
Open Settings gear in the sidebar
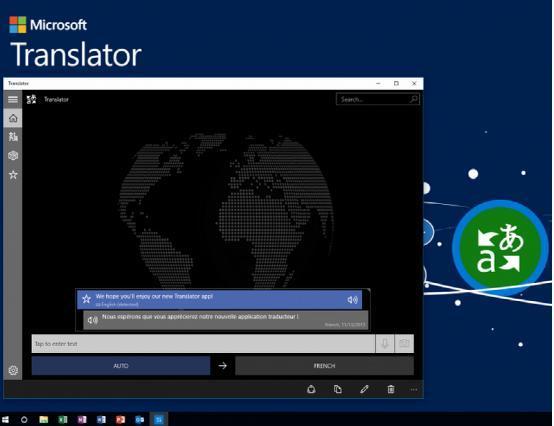click(13, 370)
